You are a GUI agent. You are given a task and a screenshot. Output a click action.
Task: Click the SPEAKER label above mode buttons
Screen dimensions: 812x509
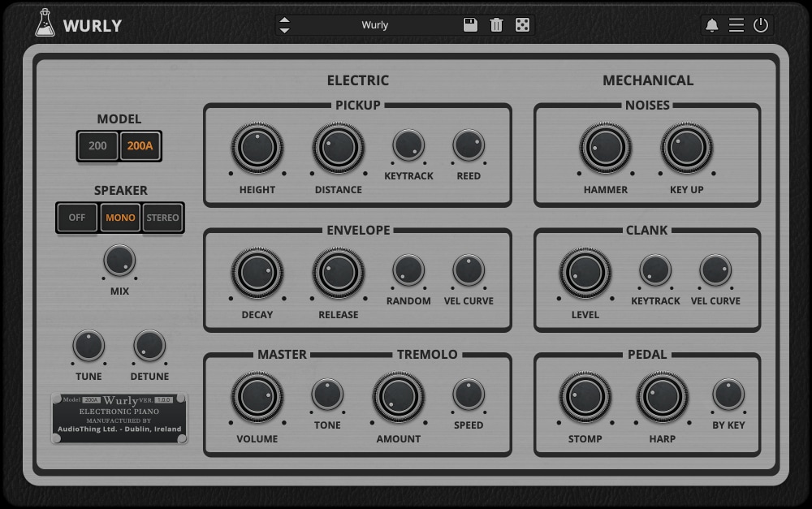coord(121,191)
